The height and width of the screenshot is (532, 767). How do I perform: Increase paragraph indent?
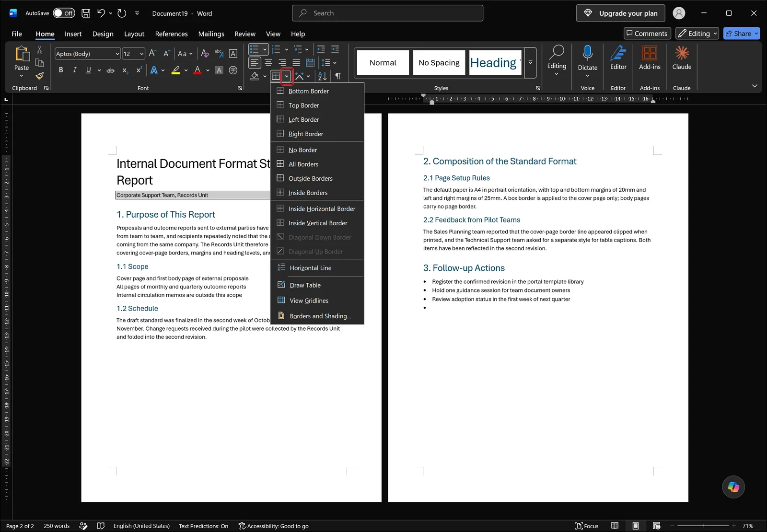click(335, 49)
